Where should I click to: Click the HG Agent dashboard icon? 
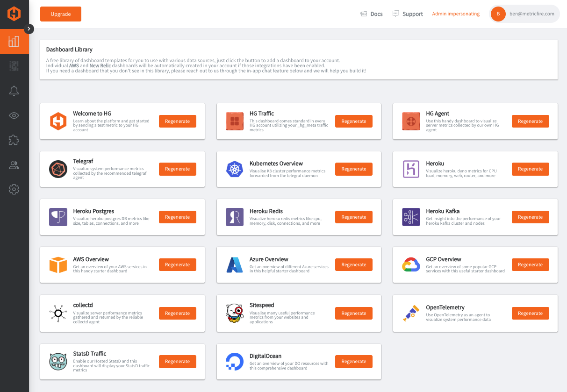[411, 121]
